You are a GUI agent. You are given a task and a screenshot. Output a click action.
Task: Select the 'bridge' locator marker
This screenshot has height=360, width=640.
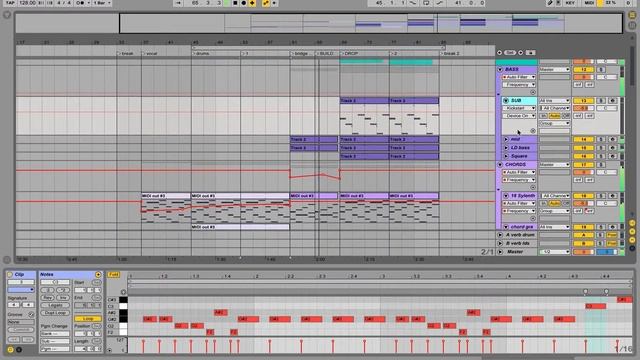(x=301, y=53)
